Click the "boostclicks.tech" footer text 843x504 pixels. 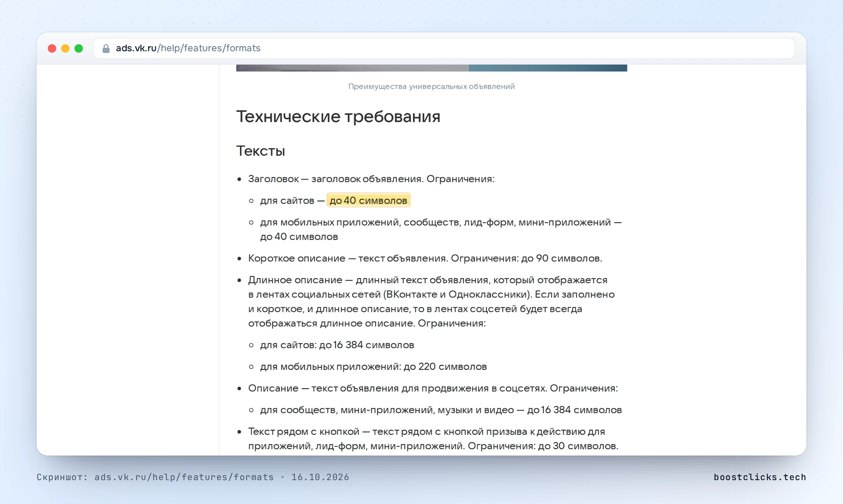click(x=760, y=477)
